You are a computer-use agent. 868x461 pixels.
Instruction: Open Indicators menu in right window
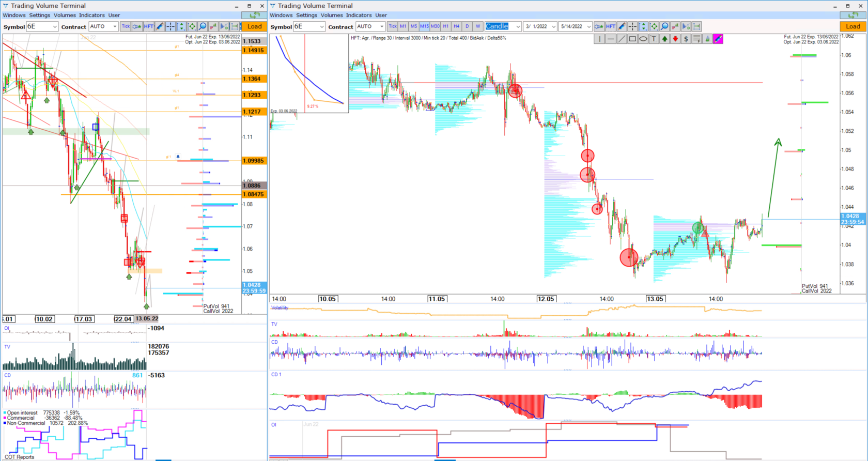click(359, 15)
